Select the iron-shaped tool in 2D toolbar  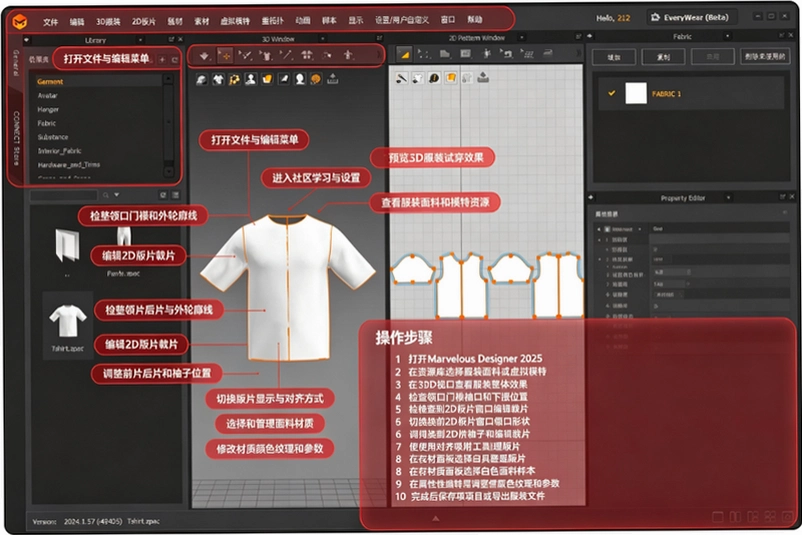(x=548, y=53)
